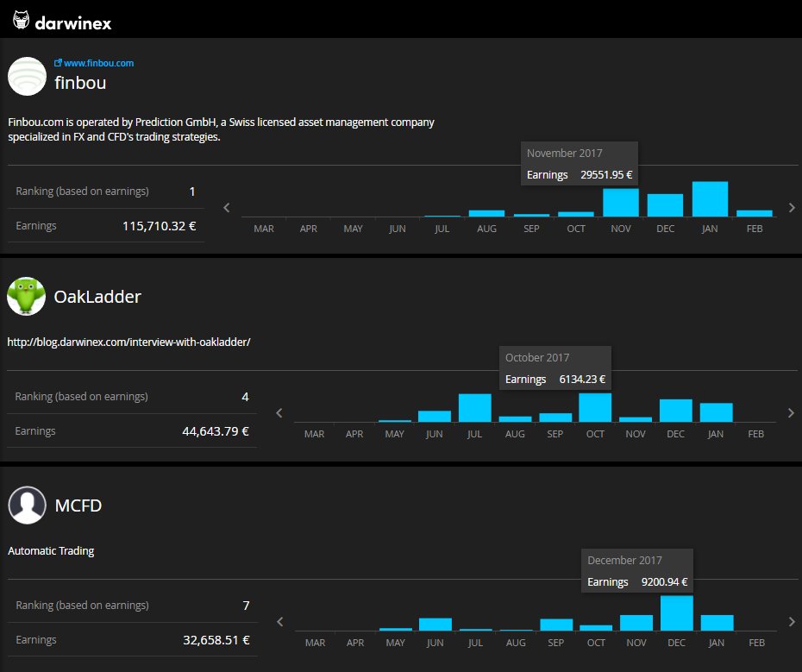Show earlier months in MCFD chart

[279, 622]
